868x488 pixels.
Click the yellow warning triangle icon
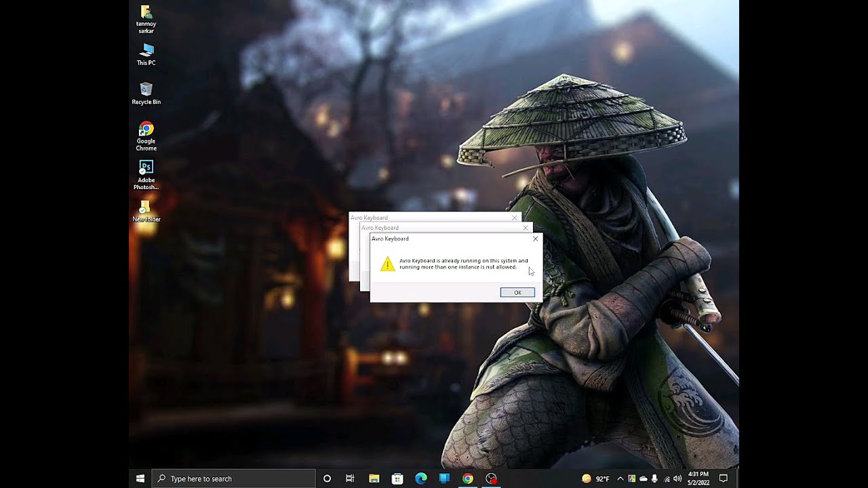tap(387, 264)
